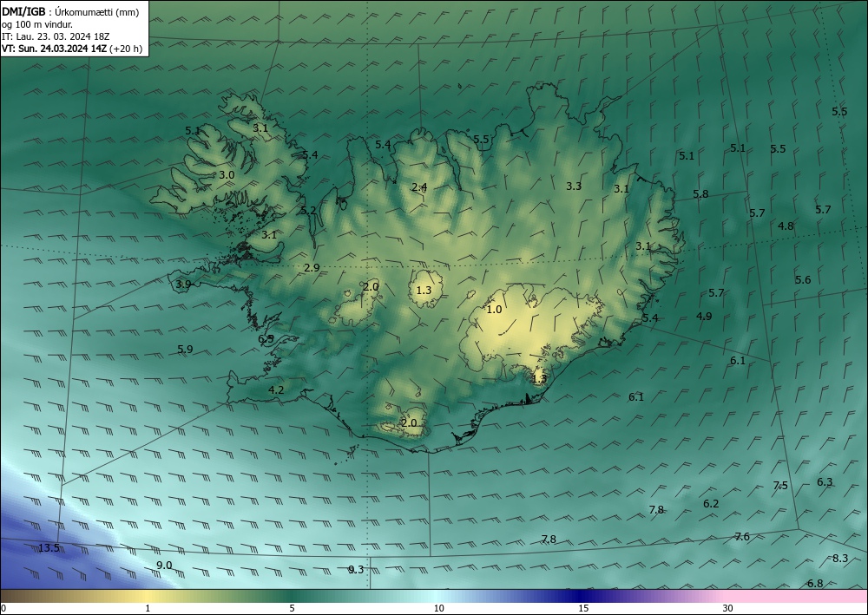This screenshot has height=615, width=868.
Task: Click the 'VT: Sun. 24.03.2024 14Z (+20 h)' line
Action: click(72, 49)
